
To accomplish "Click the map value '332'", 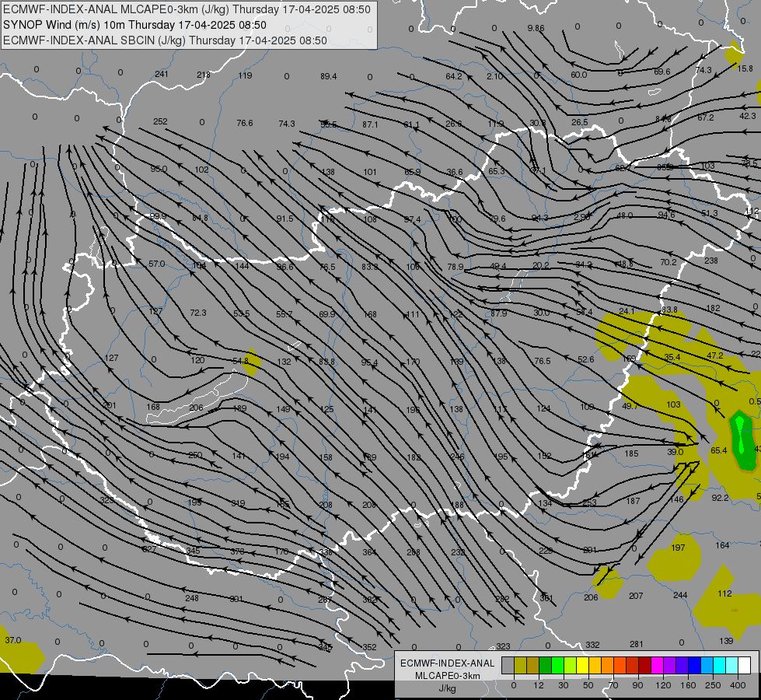I will (592, 645).
